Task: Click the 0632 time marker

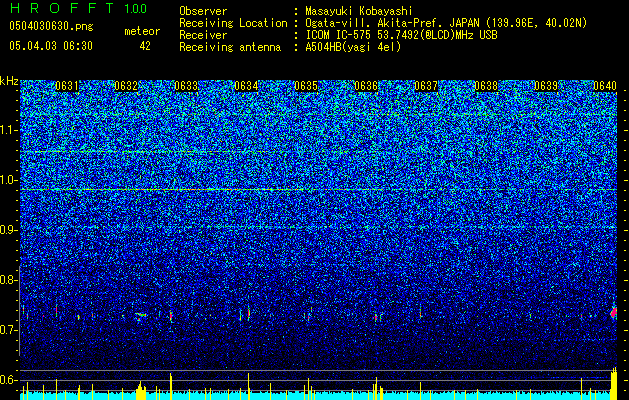Action: [x=126, y=86]
